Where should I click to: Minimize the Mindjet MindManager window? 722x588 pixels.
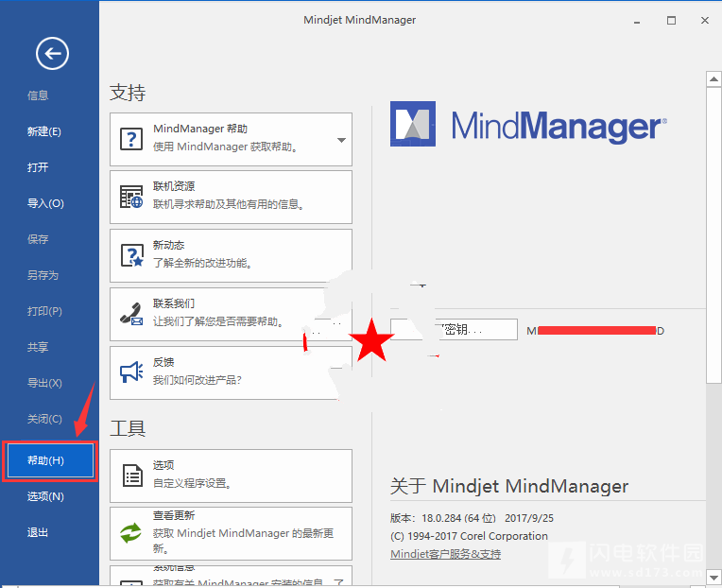pos(637,21)
